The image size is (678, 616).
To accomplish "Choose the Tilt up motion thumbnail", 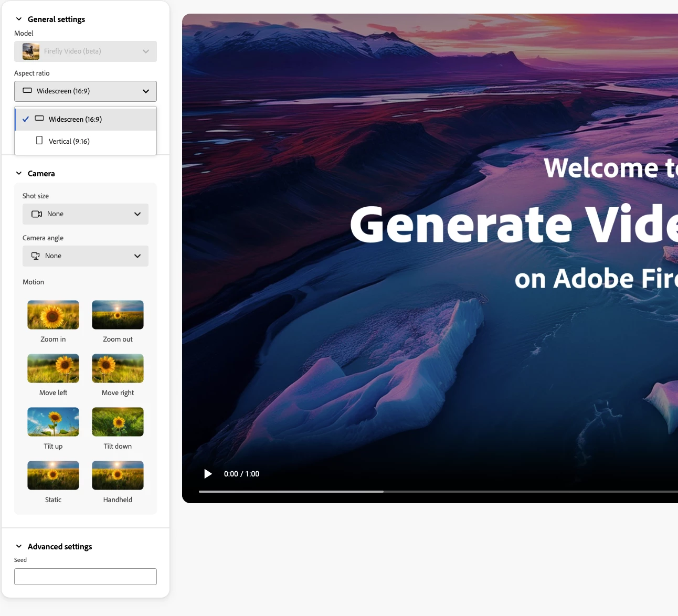I will (x=53, y=422).
